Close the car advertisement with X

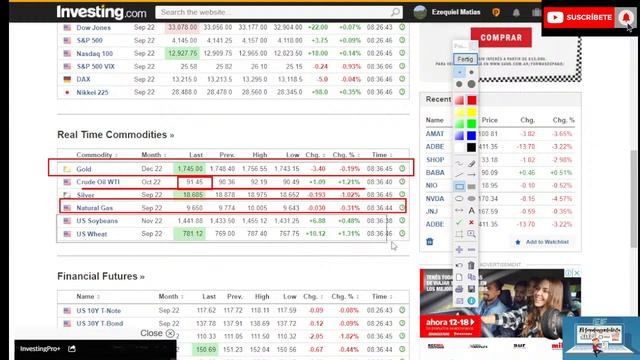click(x=577, y=273)
